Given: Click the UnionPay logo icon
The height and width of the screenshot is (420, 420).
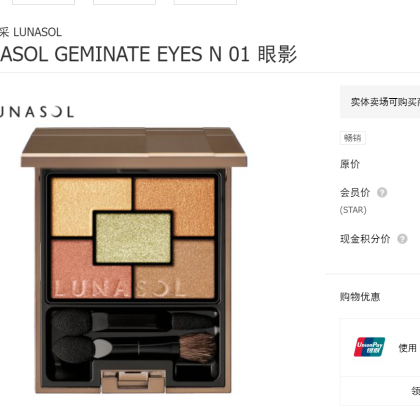Looking at the screenshot, I should pyautogui.click(x=369, y=347).
